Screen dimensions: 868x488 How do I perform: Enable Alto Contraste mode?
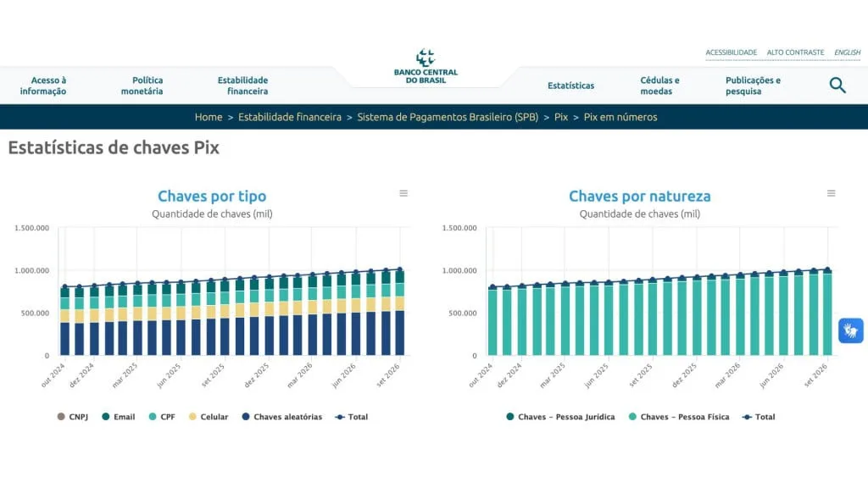pos(795,53)
